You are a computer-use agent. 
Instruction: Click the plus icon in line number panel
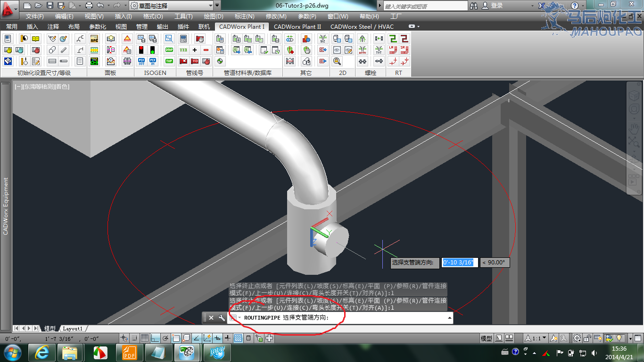pyautogui.click(x=195, y=49)
